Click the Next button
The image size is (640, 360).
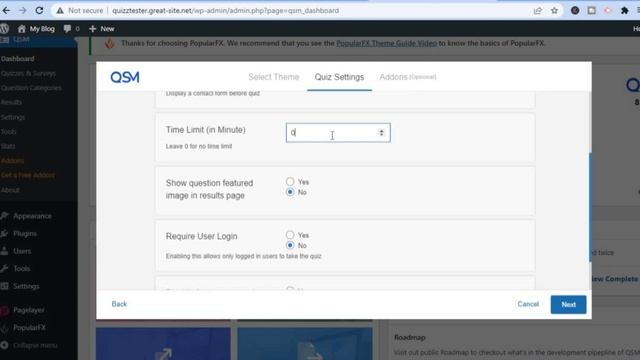click(568, 304)
